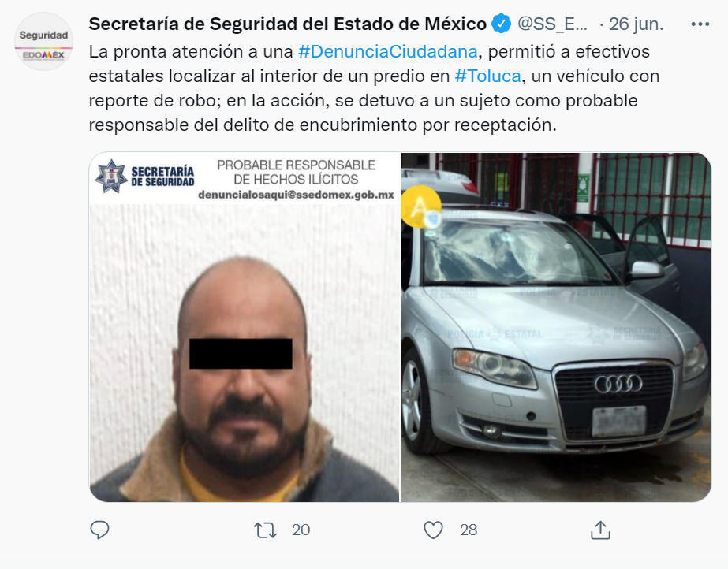The image size is (728, 569).
Task: Click the blue verified badge icon
Action: pos(502,24)
